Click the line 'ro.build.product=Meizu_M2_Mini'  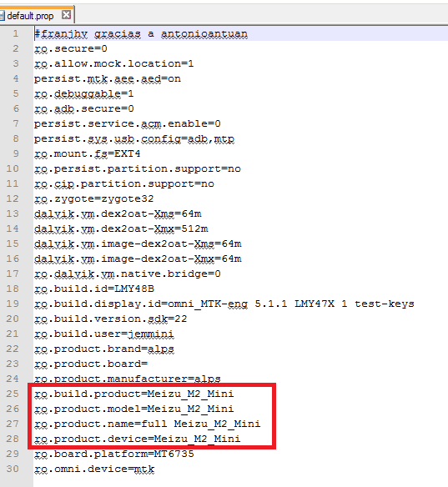134,394
